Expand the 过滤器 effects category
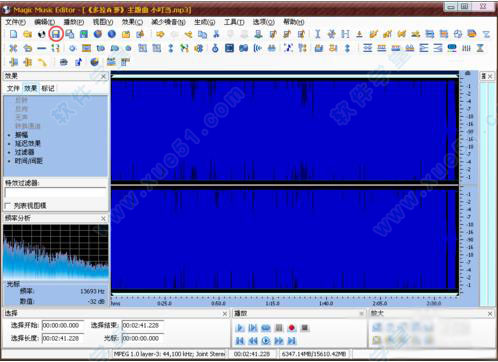The height and width of the screenshot is (362, 498). point(25,152)
